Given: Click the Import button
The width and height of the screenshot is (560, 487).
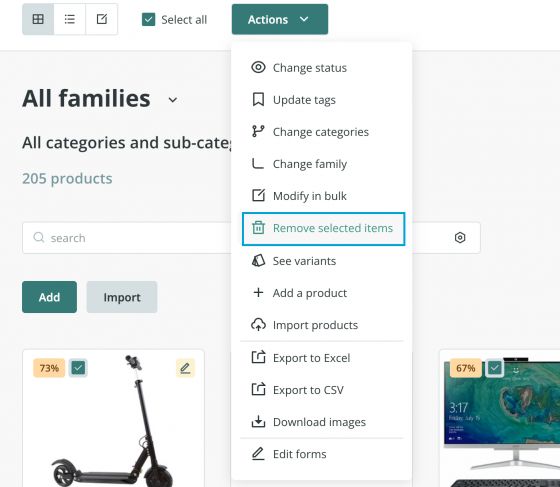Looking at the screenshot, I should click(122, 297).
